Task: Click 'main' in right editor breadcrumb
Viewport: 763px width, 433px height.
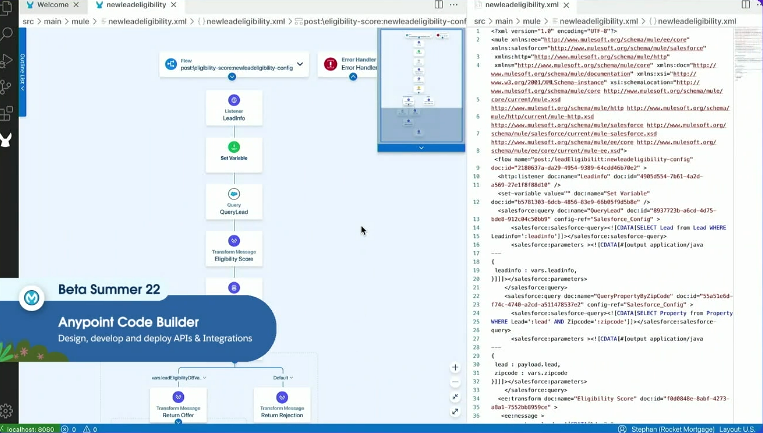Action: pos(504,21)
